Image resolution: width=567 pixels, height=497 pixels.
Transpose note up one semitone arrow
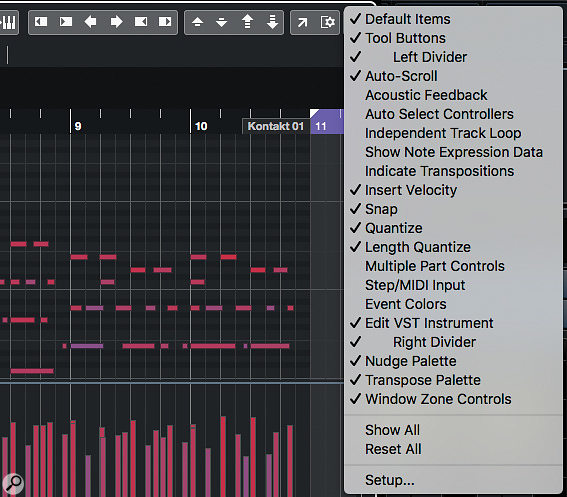[x=197, y=22]
